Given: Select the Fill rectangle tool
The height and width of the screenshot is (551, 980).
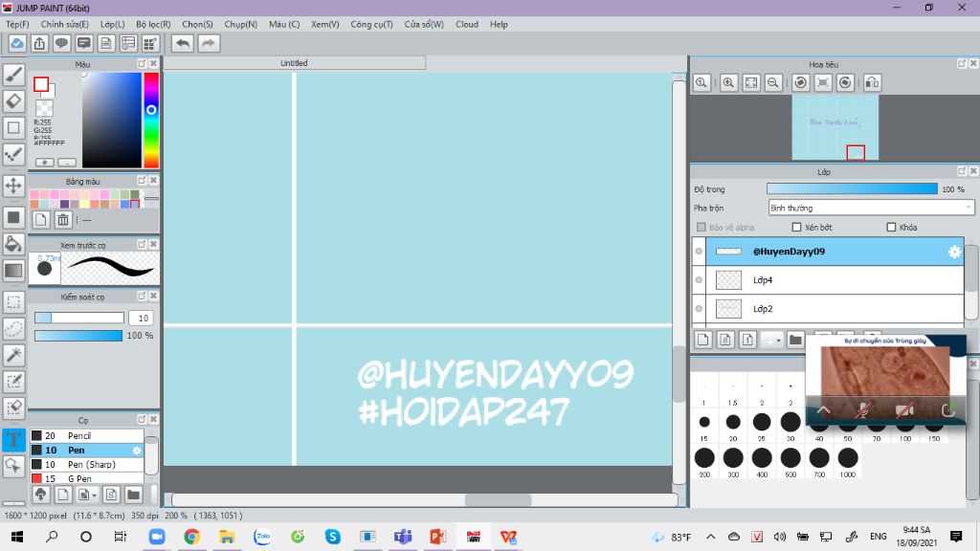Looking at the screenshot, I should (x=13, y=217).
